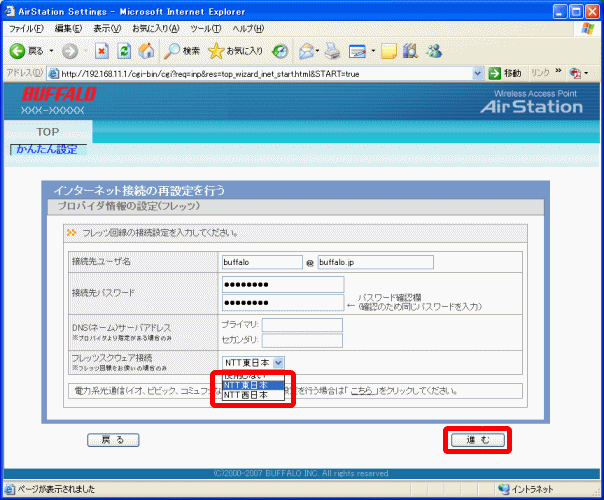Click the address bar URL text

(210, 74)
